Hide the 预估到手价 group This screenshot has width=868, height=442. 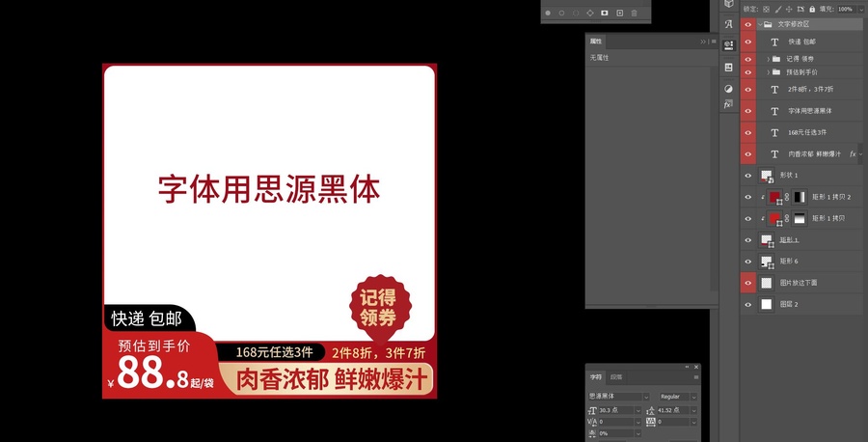[747, 72]
